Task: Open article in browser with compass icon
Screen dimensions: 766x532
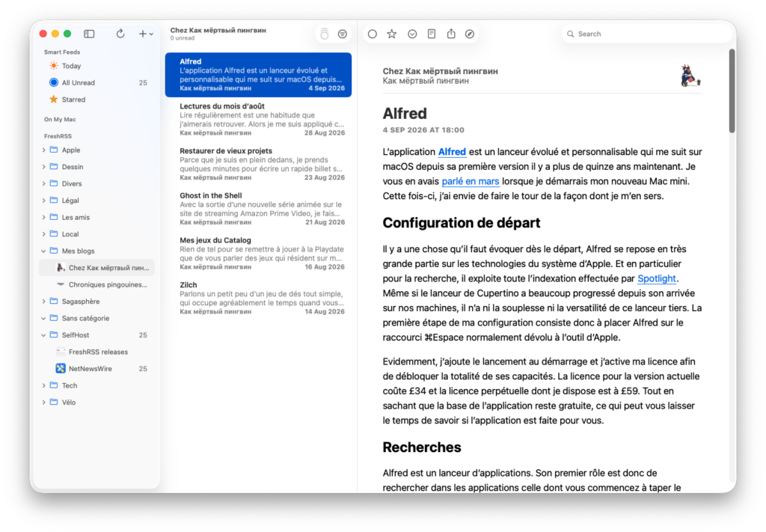Action: point(470,34)
